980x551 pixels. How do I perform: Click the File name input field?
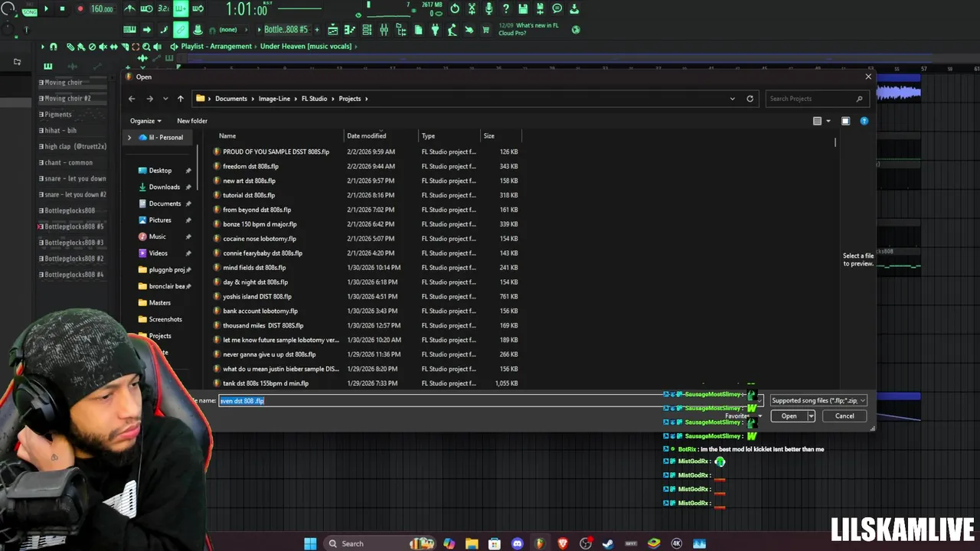pos(490,401)
